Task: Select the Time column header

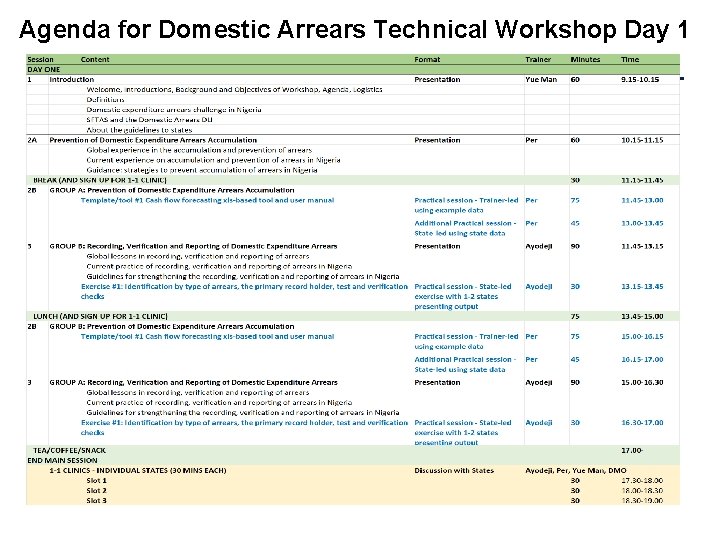Action: click(x=630, y=59)
